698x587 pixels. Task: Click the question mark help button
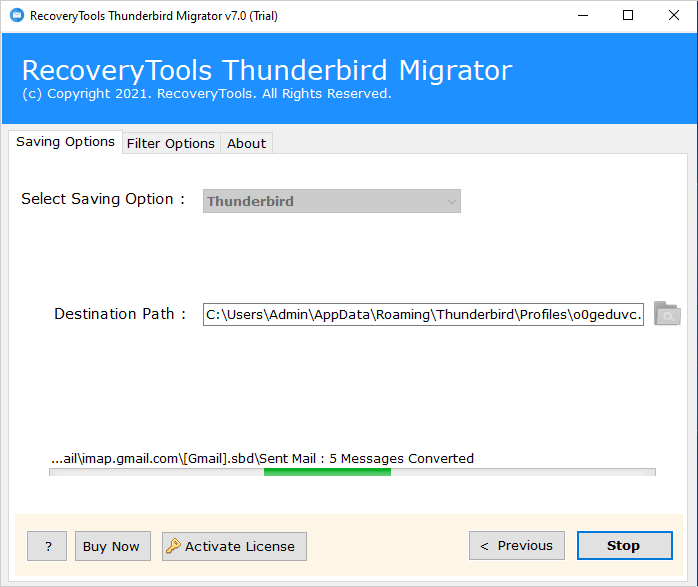47,546
